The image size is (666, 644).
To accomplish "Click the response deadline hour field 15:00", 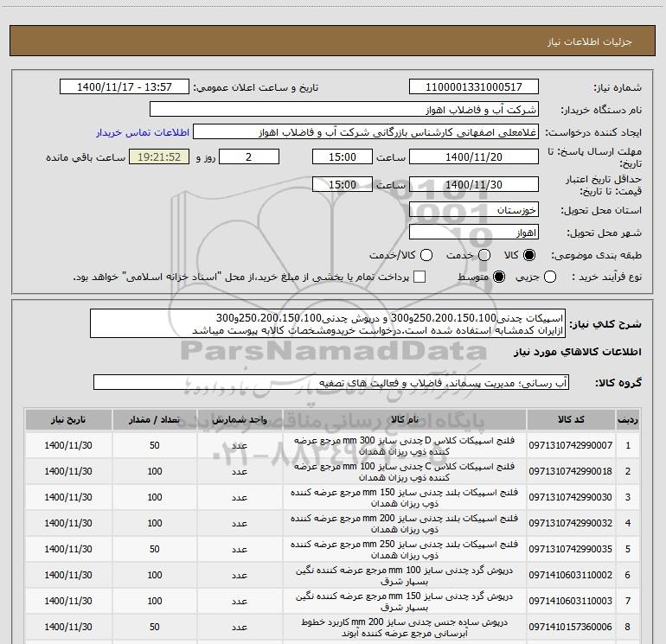I will click(x=343, y=156).
